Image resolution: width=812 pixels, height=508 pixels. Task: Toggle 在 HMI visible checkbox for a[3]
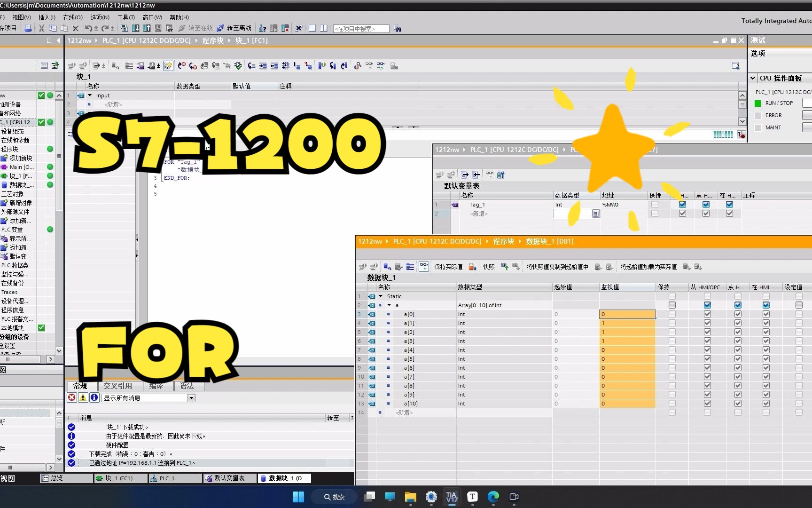[766, 341]
